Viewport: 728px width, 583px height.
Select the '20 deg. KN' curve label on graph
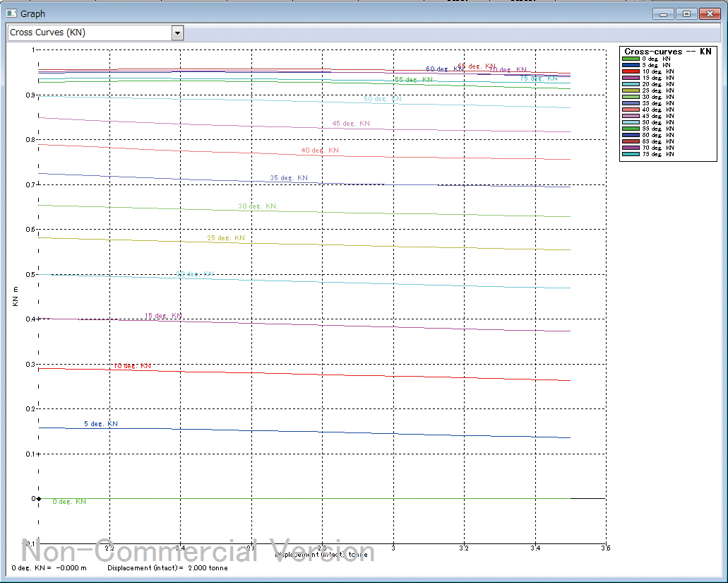pyautogui.click(x=195, y=274)
